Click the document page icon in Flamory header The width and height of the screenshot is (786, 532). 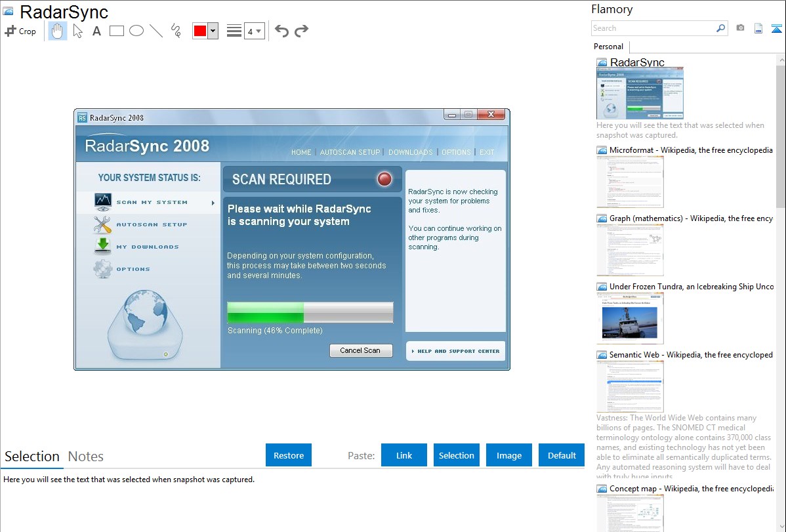click(x=758, y=28)
